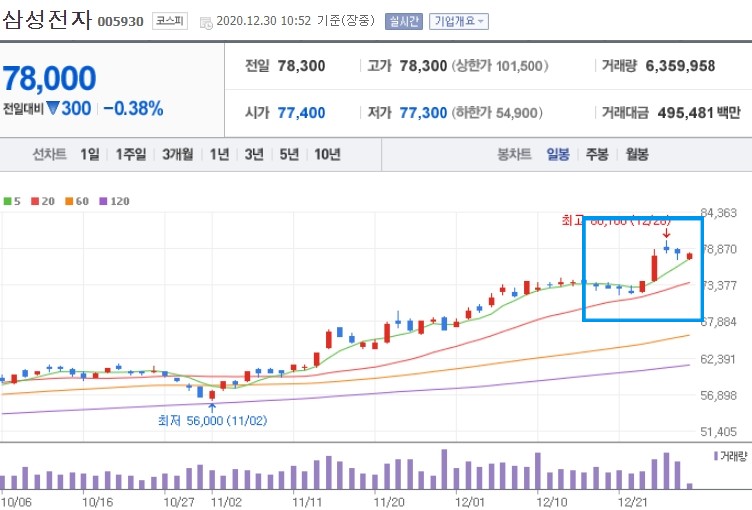Switch to 주봉 weekly candle chart
Viewport: 752px width, 510px height.
pos(597,154)
